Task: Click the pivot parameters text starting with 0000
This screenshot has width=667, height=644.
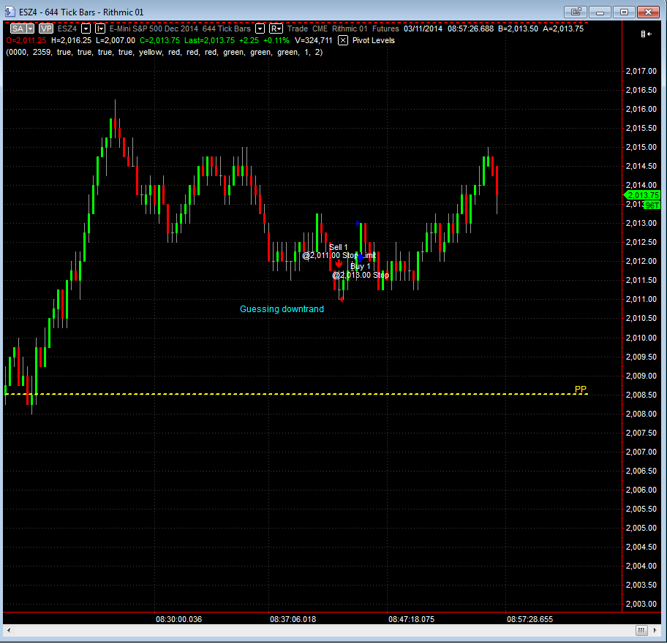Action: click(165, 53)
